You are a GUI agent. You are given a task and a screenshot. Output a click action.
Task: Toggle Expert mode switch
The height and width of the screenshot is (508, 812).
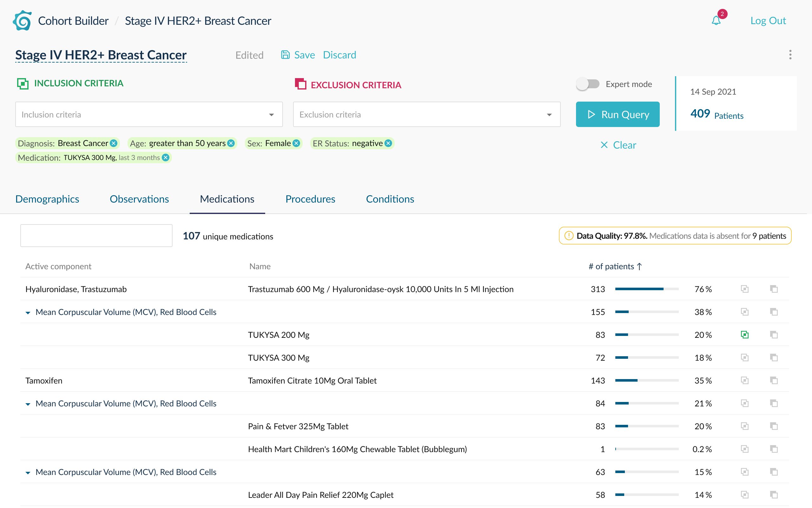point(588,84)
